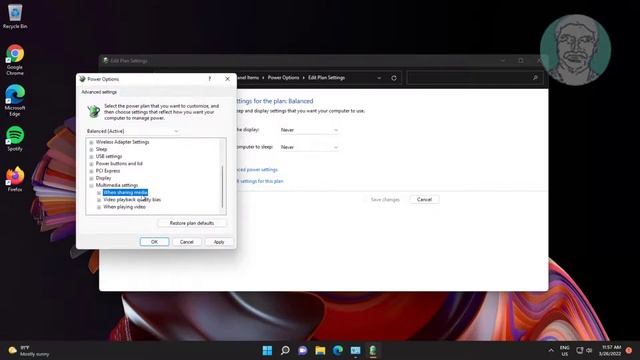Click OK in Power Options
The image size is (640, 360).
coord(154,242)
